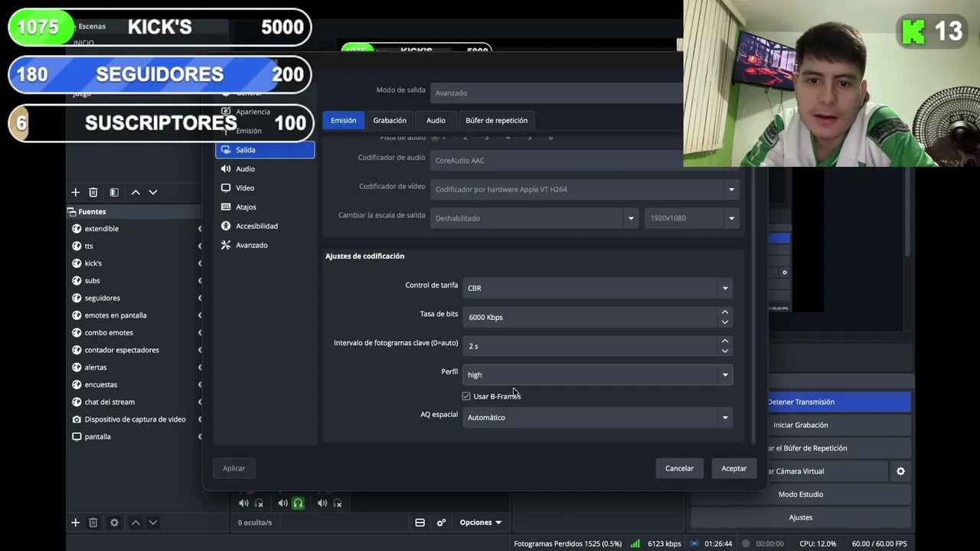Open virtual camera settings gear icon
This screenshot has width=980, height=551.
pyautogui.click(x=900, y=471)
